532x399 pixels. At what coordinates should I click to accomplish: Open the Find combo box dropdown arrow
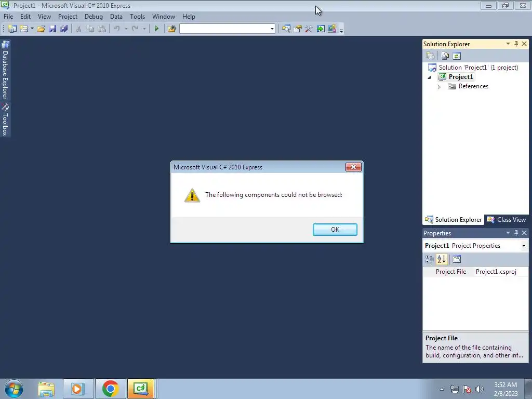pos(272,29)
